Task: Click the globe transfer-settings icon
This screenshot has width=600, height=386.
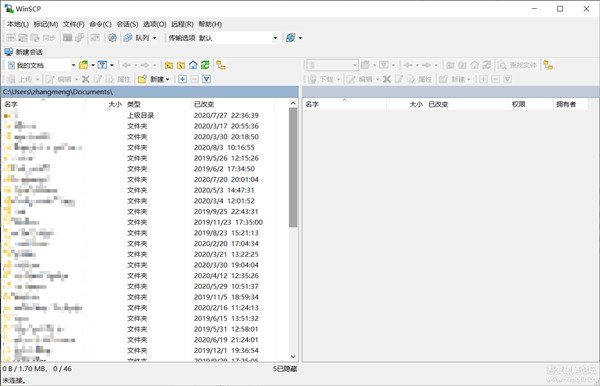Action: (290, 37)
